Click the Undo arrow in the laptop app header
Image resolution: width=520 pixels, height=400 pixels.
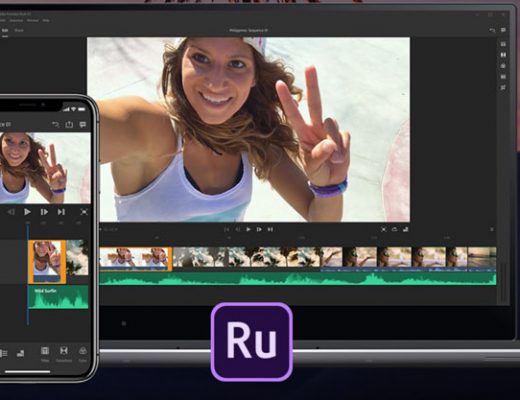coord(492,30)
